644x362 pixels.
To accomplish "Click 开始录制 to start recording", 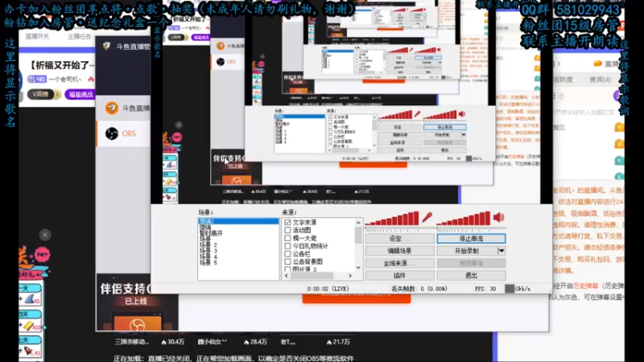I will coord(467,251).
